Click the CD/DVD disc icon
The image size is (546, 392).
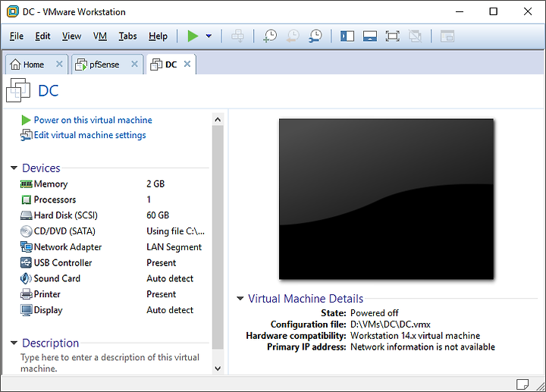(26, 231)
